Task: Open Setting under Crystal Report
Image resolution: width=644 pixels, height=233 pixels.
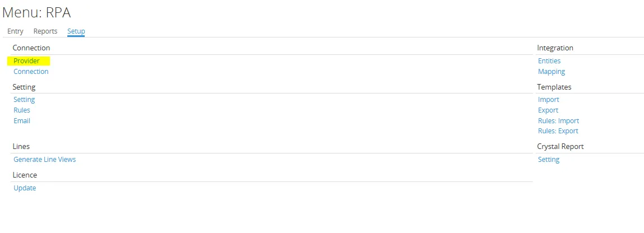Action: (x=549, y=160)
